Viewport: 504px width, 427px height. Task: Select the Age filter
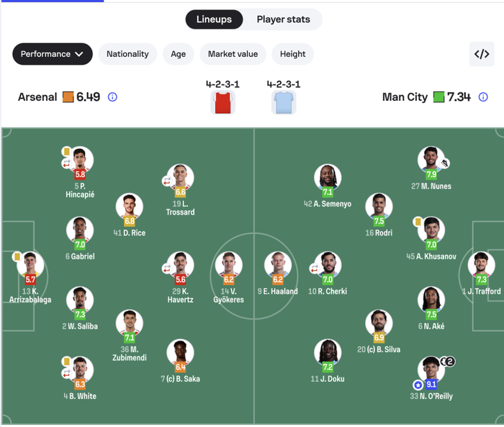pyautogui.click(x=178, y=54)
